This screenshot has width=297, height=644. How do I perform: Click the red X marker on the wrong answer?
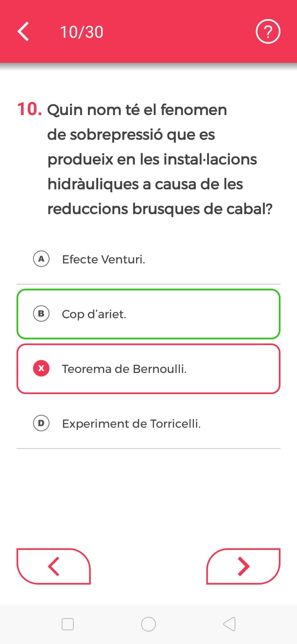click(41, 368)
